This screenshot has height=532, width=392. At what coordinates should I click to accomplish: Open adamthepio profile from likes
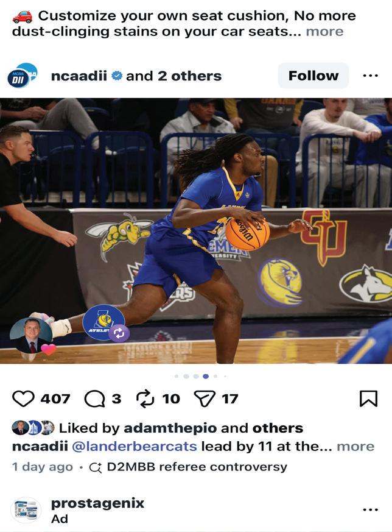(170, 428)
